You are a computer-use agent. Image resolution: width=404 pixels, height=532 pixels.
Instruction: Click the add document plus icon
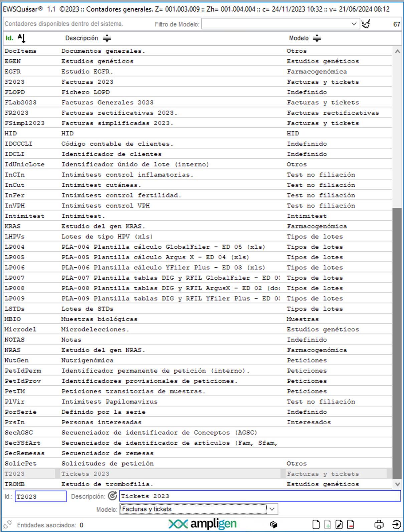[328, 524]
